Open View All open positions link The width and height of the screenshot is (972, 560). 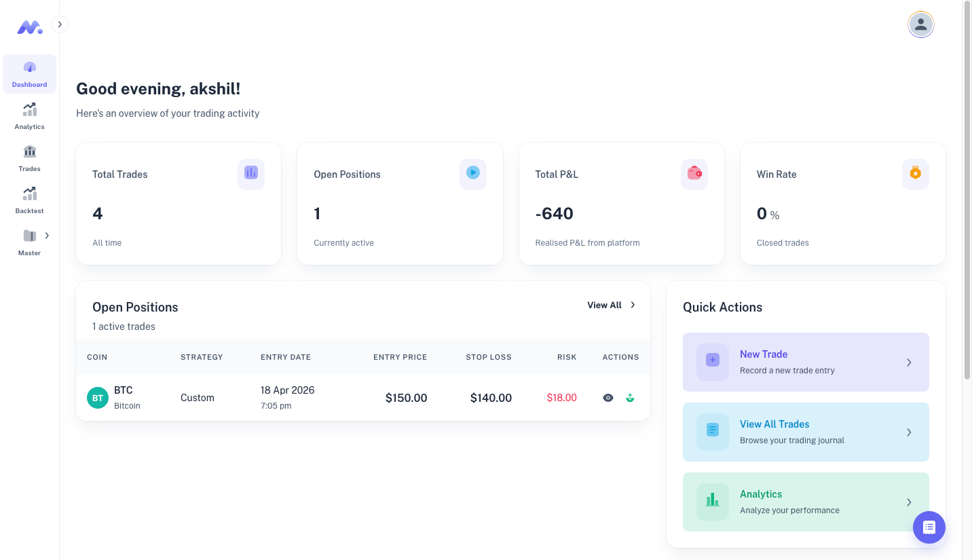(612, 305)
